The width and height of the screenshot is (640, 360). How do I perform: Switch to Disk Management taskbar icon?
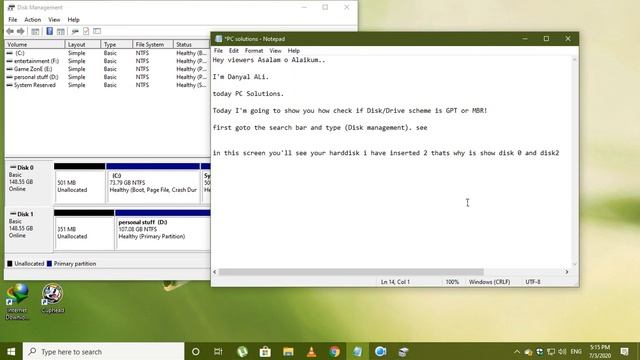point(404,351)
